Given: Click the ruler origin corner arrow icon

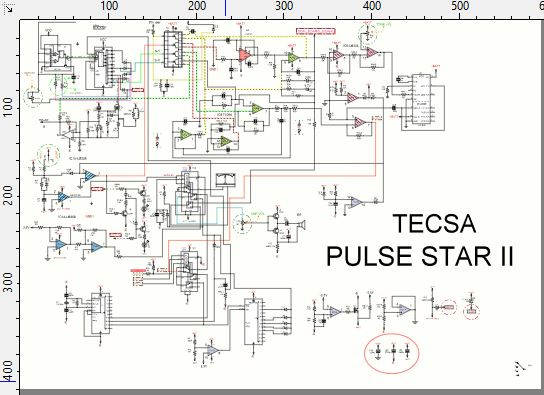Looking at the screenshot, I should (x=8, y=8).
